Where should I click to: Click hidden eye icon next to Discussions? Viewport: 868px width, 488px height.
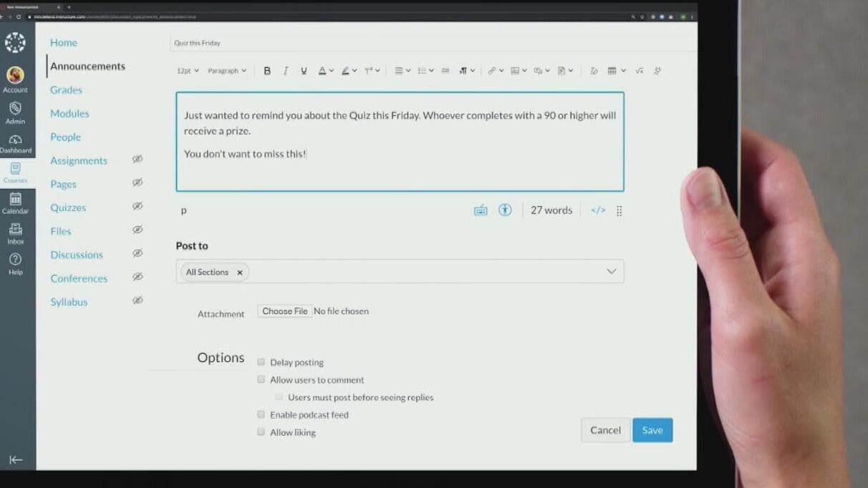click(138, 253)
